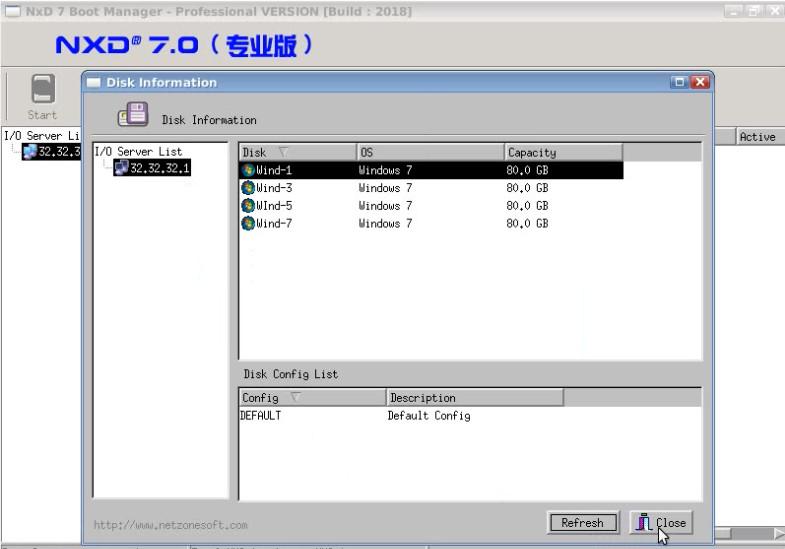Click the Disk Information floppy icon
785x549 pixels.
click(x=133, y=114)
